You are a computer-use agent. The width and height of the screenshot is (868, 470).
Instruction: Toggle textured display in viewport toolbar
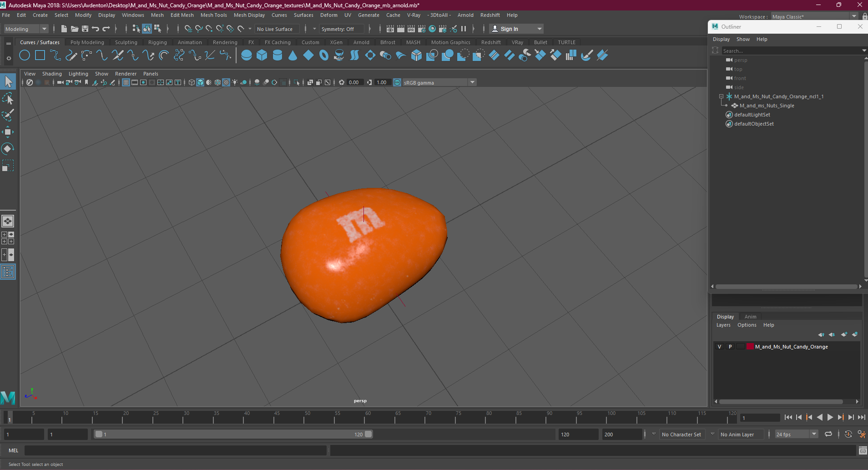(x=226, y=82)
